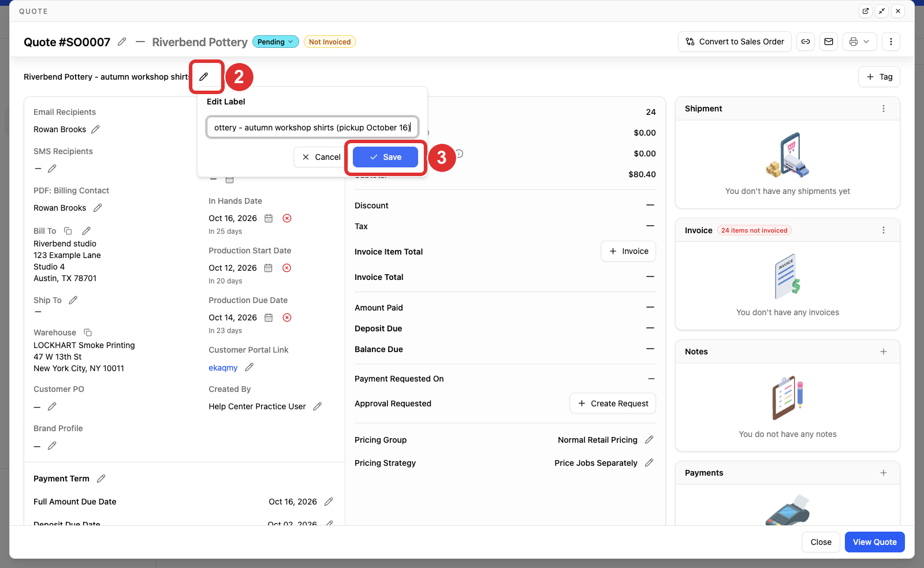
Task: Edit the Created By user
Action: click(317, 406)
